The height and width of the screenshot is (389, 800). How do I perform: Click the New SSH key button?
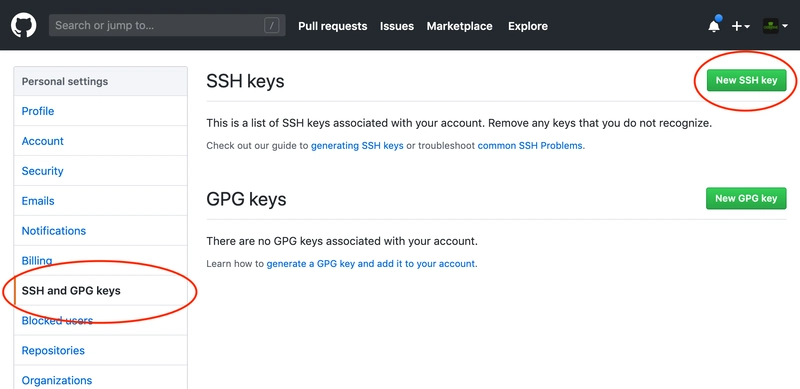click(x=746, y=80)
